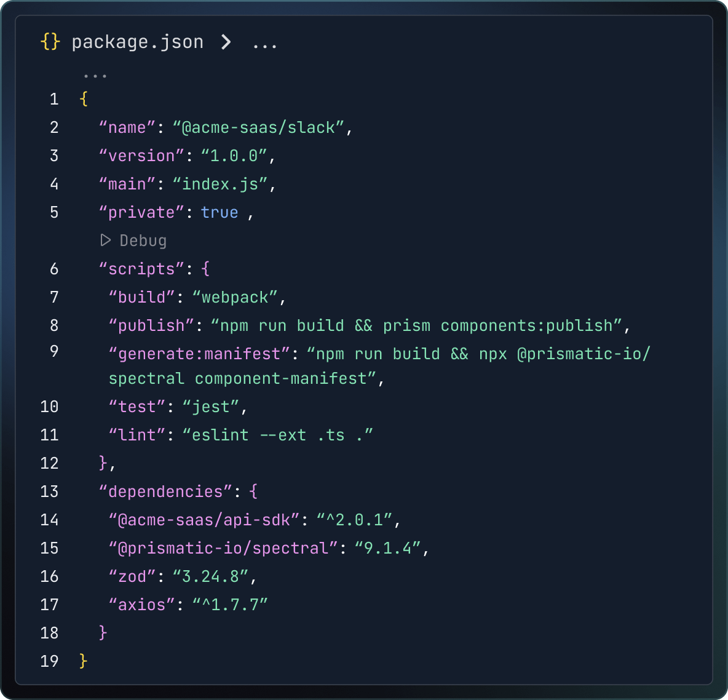
Task: Click the yellow closing brace on line 19
Action: (x=84, y=661)
